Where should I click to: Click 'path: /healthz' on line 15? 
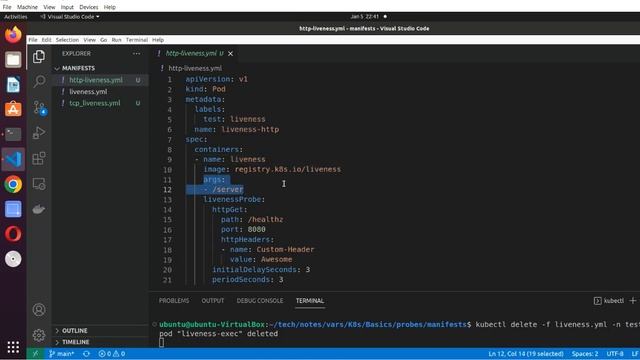252,220
